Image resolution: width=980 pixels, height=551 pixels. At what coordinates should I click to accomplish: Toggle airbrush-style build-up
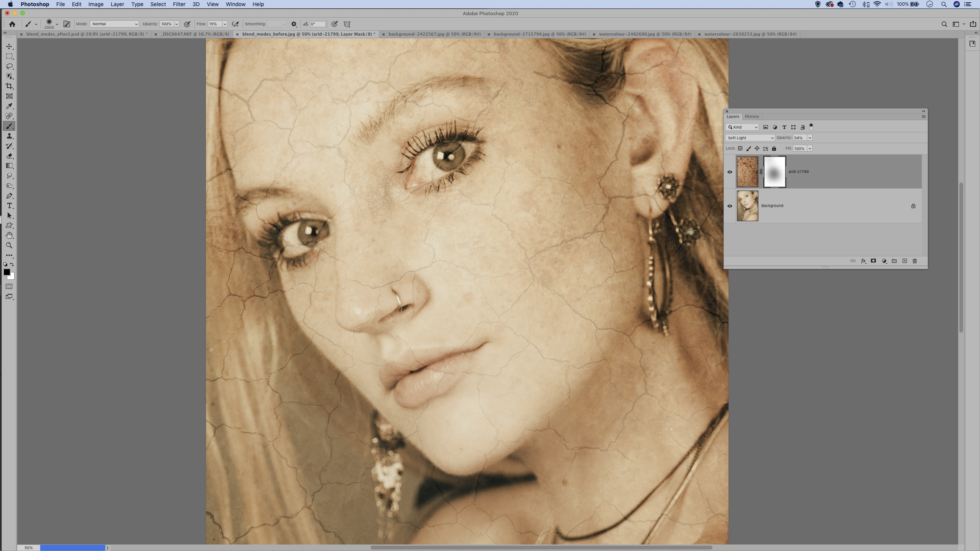click(x=235, y=24)
